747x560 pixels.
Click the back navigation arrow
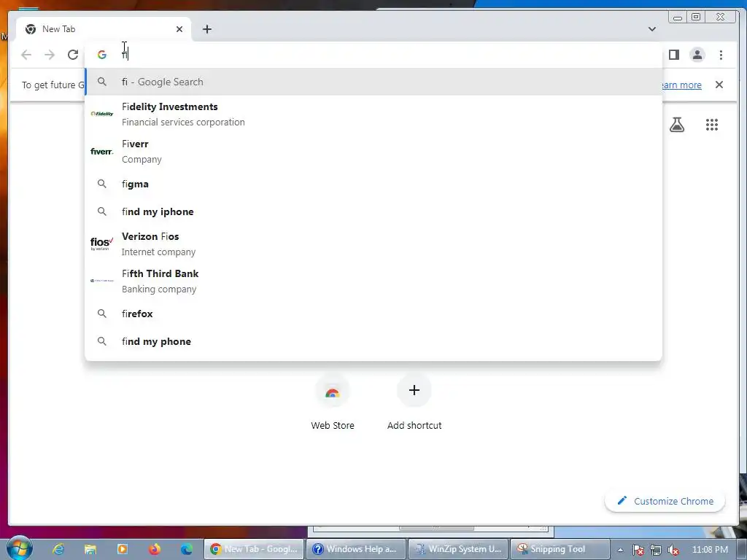tap(26, 55)
